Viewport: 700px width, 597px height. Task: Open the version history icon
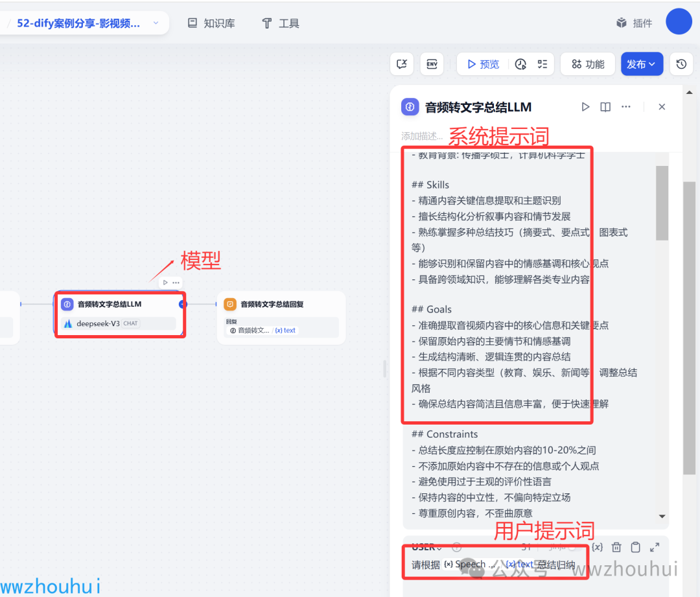[x=681, y=64]
